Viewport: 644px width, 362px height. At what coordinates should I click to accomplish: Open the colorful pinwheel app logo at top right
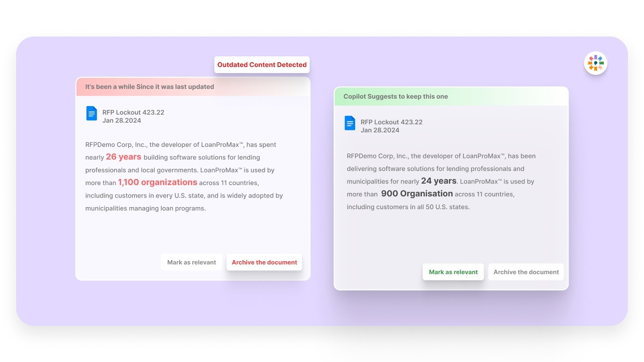click(595, 63)
